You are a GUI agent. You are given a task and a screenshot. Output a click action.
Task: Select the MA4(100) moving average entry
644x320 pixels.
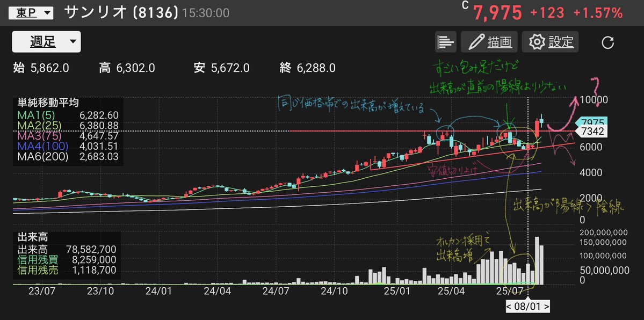pyautogui.click(x=68, y=146)
